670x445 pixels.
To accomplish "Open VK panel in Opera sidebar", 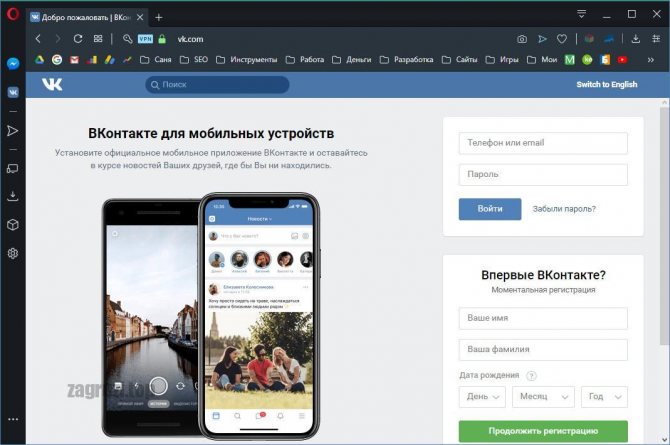I will tap(13, 92).
